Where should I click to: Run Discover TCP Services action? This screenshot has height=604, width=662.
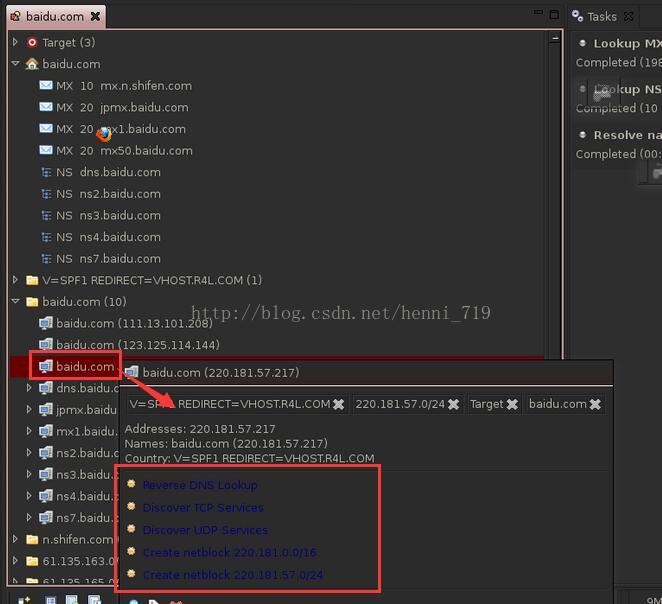[x=203, y=507]
